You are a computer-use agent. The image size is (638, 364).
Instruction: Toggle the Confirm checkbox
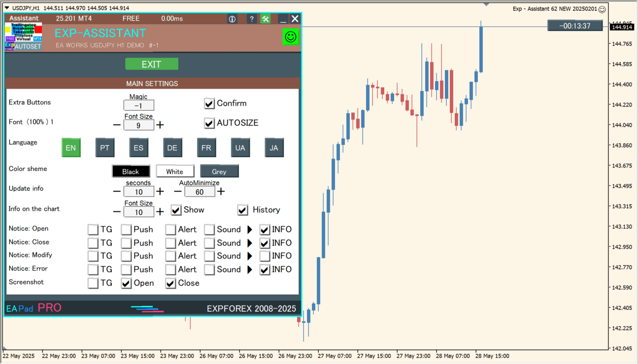[209, 103]
